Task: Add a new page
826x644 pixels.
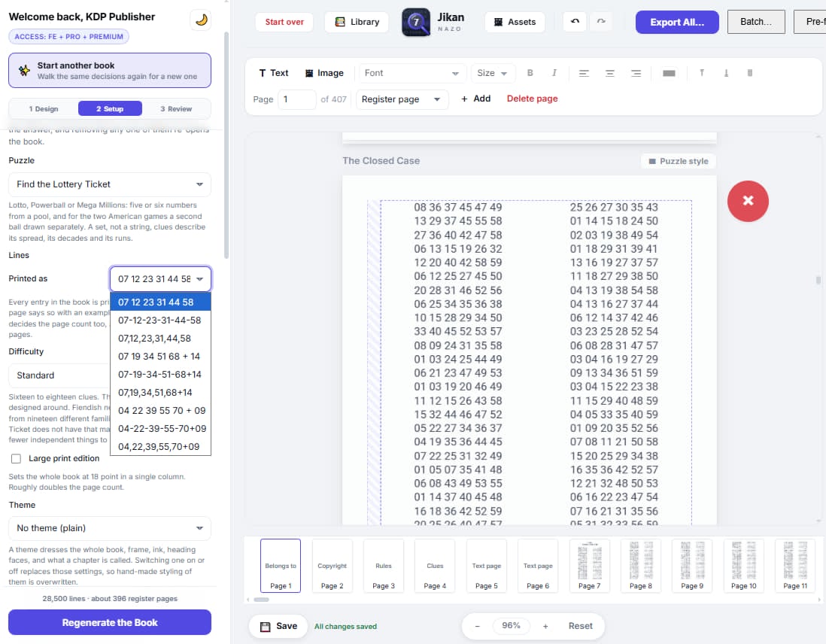Action: click(475, 99)
